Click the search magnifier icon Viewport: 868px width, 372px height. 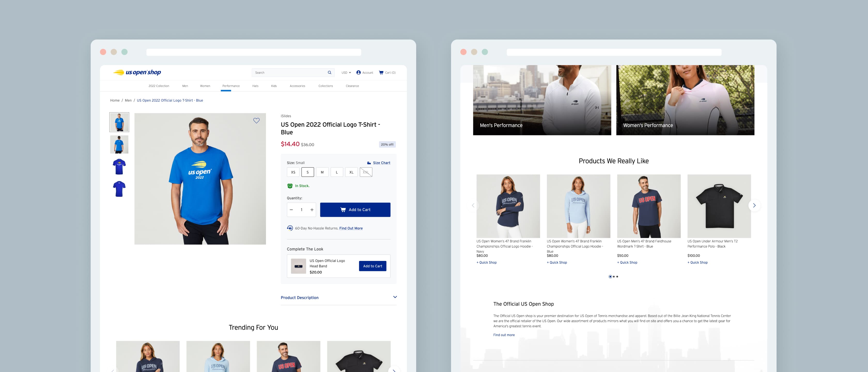[330, 72]
